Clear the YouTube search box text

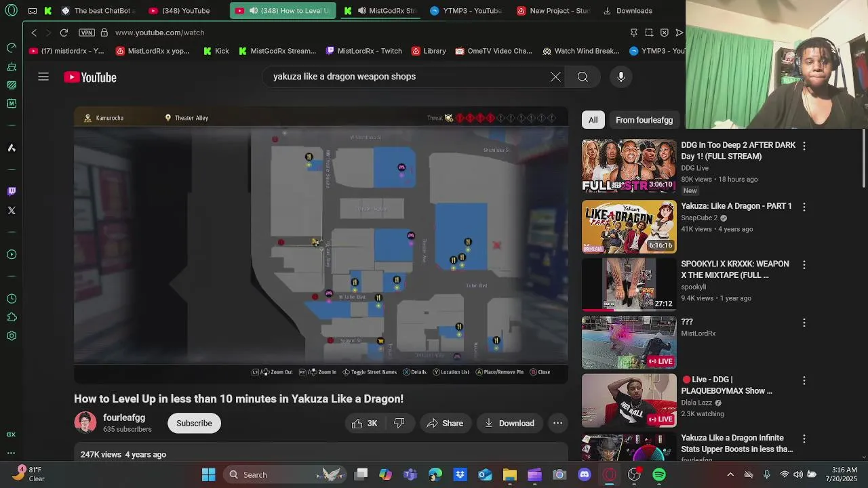(x=555, y=77)
